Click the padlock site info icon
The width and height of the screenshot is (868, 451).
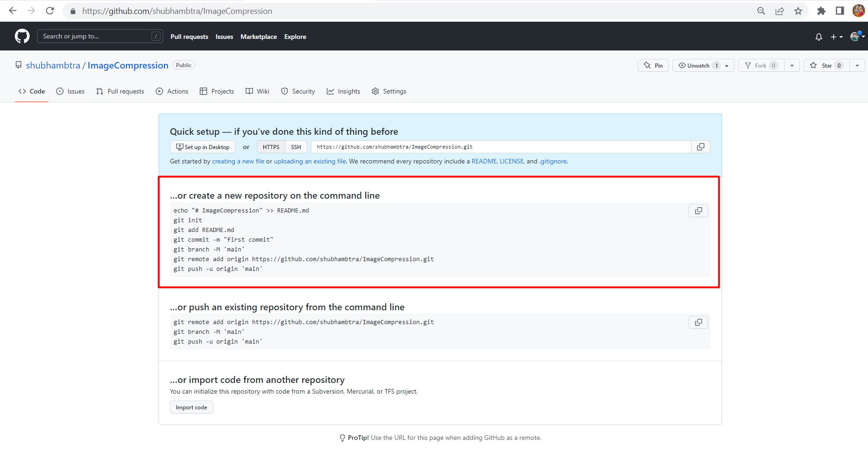point(73,11)
